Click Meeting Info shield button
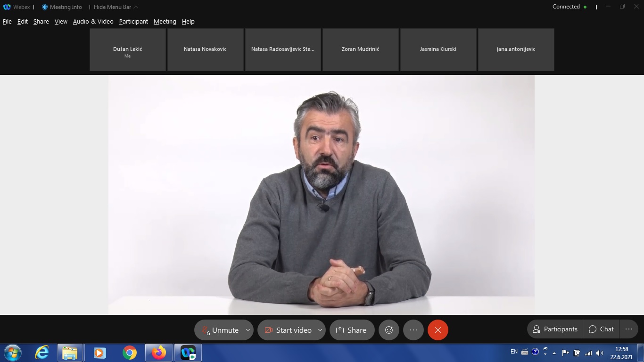644x362 pixels. coord(62,7)
